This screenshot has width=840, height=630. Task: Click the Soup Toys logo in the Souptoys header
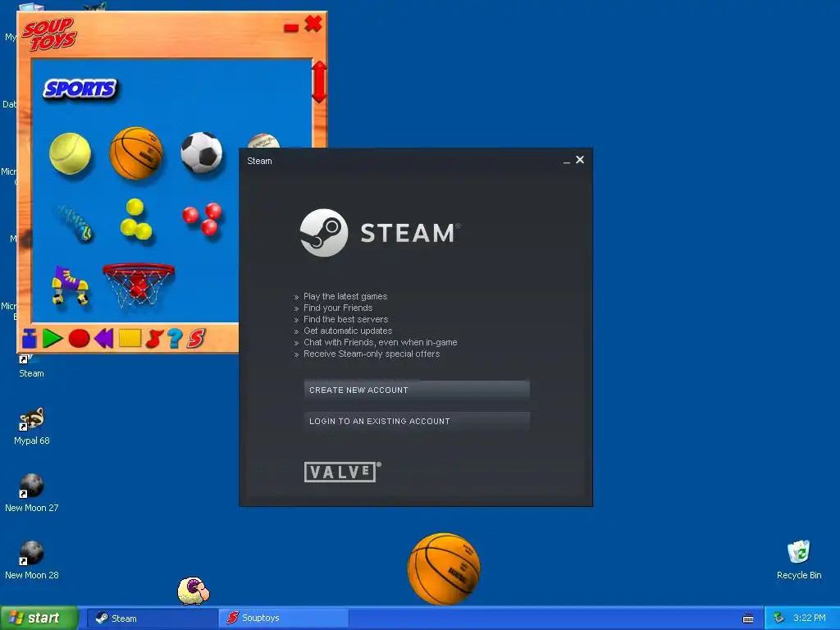[49, 34]
